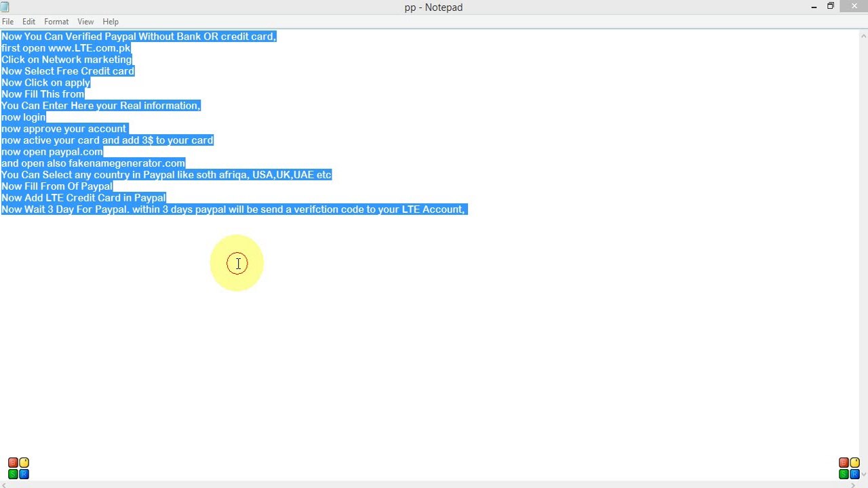868x488 pixels.
Task: Click the line starting "Now You Can Verified Paypal"
Action: click(x=138, y=37)
